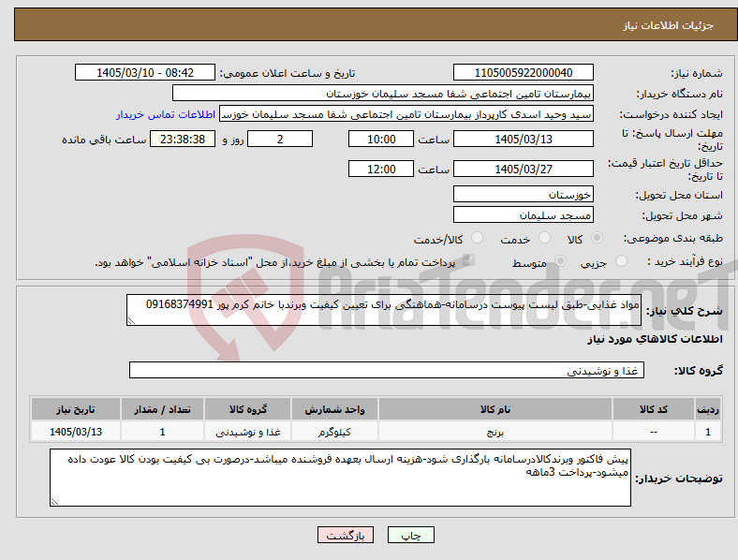The height and width of the screenshot is (560, 738).
Task: Click the کد کالا column header
Action: (654, 409)
